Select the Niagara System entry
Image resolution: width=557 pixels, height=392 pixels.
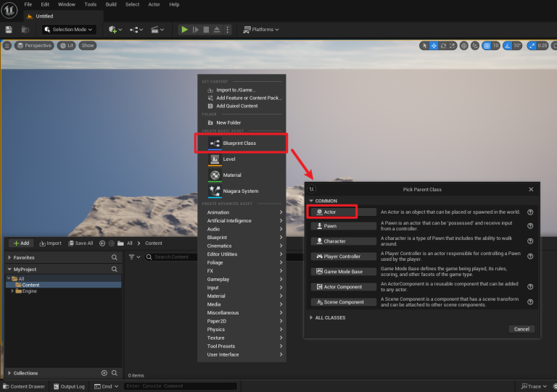pyautogui.click(x=242, y=191)
